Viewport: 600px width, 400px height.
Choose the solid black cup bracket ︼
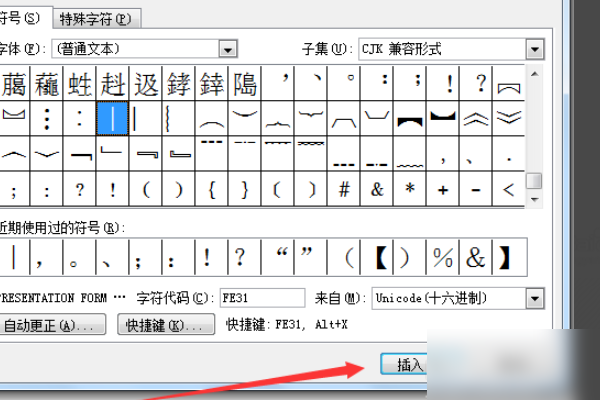click(x=443, y=118)
